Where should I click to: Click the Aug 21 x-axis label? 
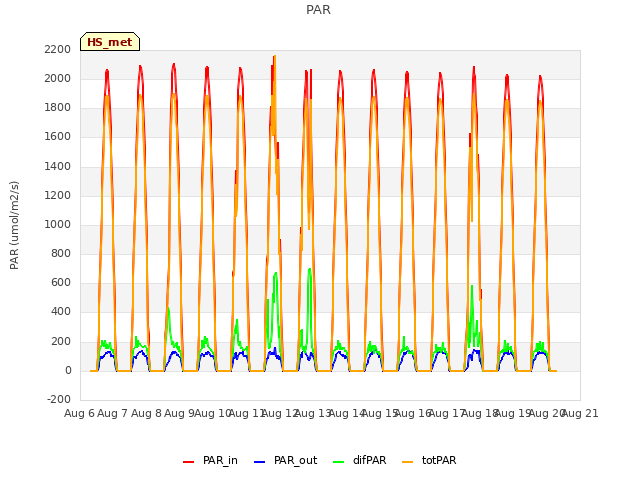point(580,413)
